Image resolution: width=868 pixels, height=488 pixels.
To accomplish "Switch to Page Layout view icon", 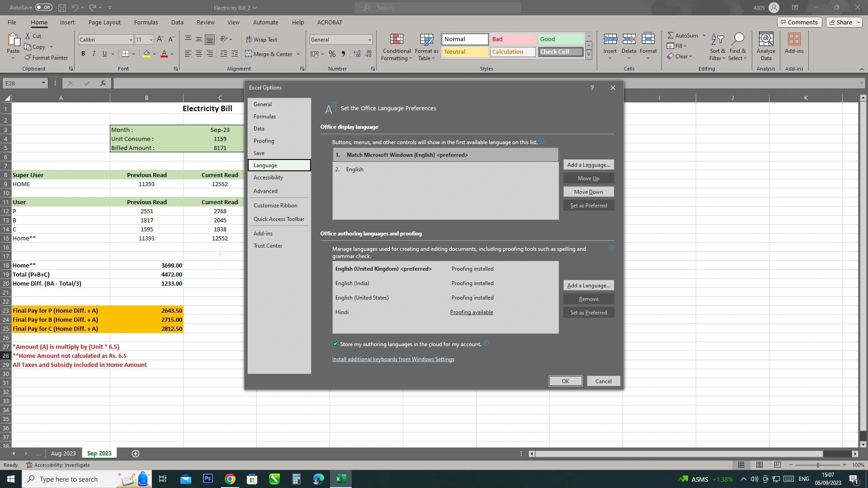I will click(x=759, y=465).
